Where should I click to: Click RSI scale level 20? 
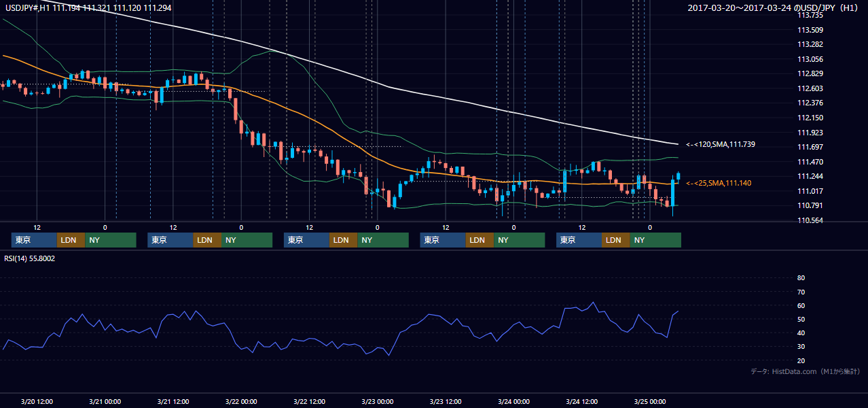click(801, 360)
